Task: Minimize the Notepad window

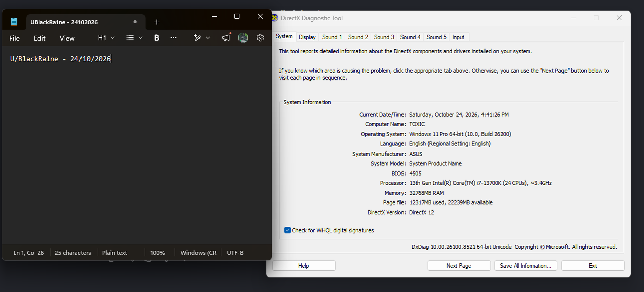Action: point(214,16)
